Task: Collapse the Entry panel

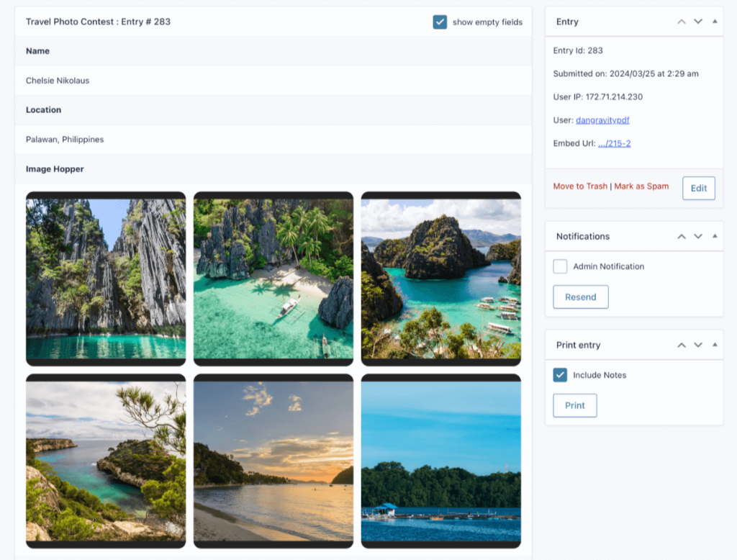Action: [715, 22]
